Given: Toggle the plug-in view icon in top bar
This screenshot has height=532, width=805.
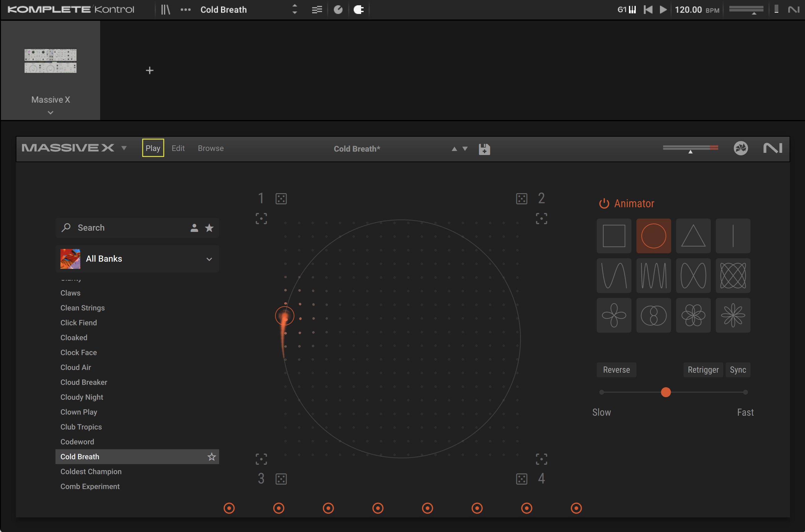Looking at the screenshot, I should pos(359,10).
